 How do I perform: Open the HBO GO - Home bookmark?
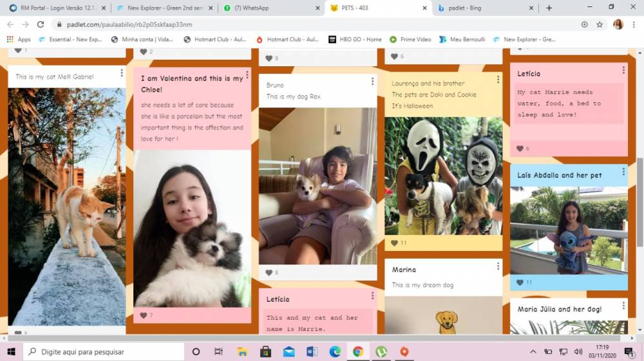coord(355,39)
